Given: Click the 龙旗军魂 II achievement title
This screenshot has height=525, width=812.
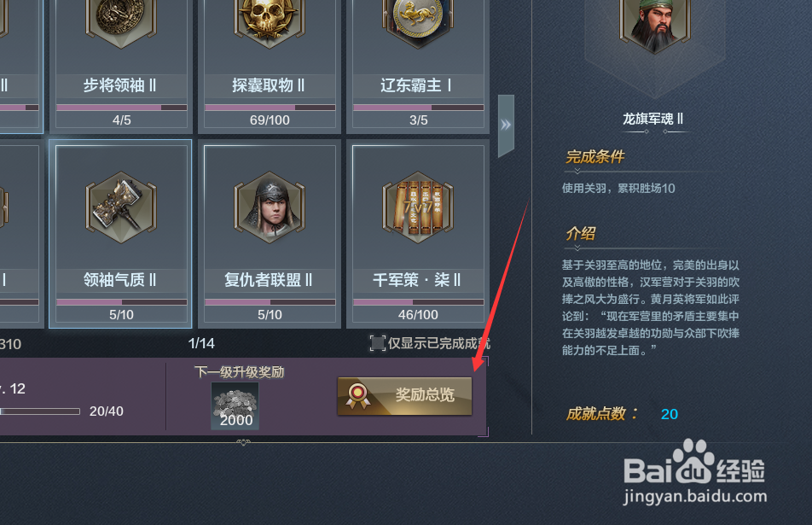Looking at the screenshot, I should tap(652, 119).
